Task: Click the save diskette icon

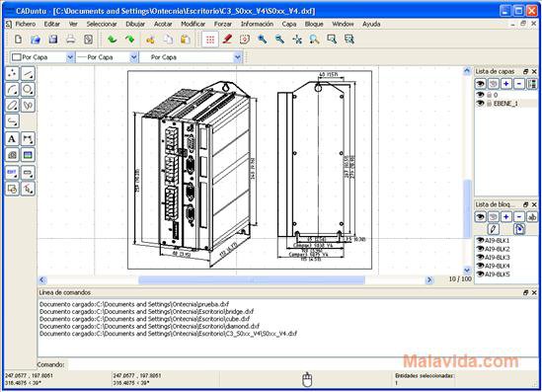Action: click(x=53, y=39)
